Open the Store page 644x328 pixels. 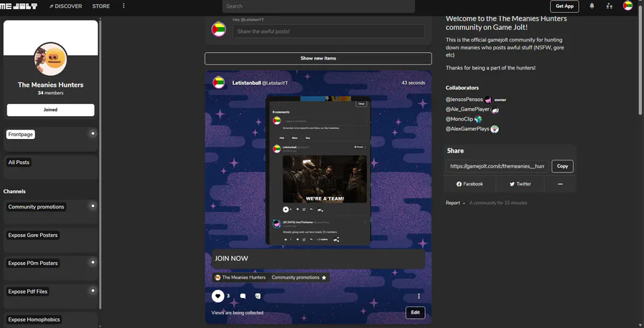click(x=101, y=6)
